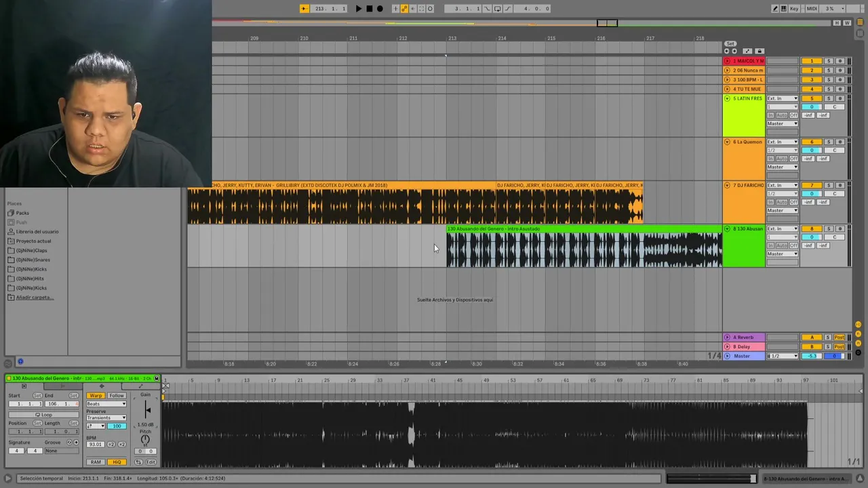The image size is (868, 488).
Task: Open Libreria del usuario in browser
Action: [37, 232]
